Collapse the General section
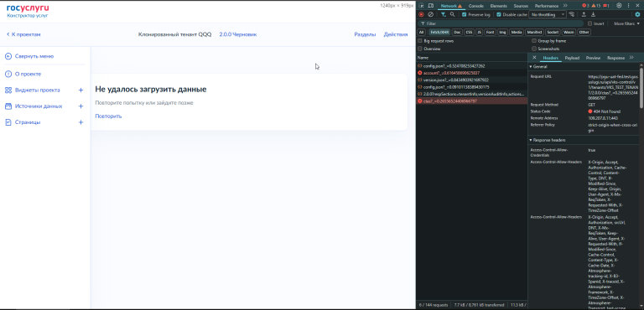Image resolution: width=644 pixels, height=310 pixels. (538, 66)
